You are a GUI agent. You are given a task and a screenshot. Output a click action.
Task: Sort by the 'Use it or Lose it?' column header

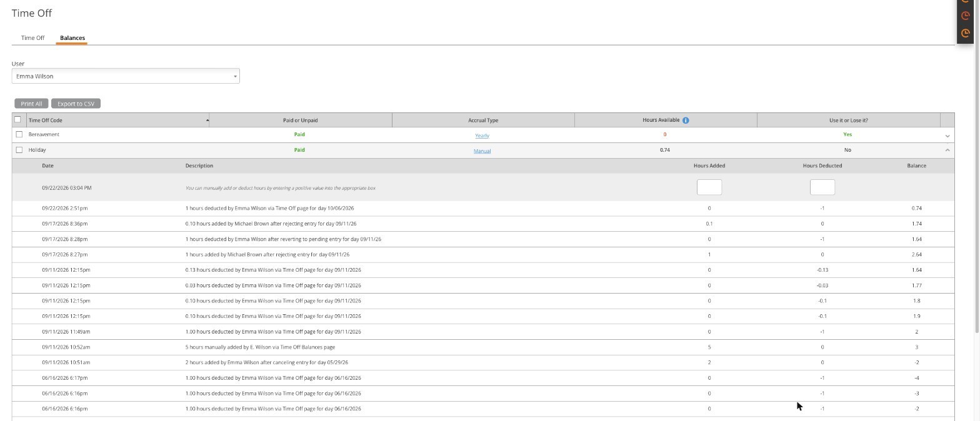pyautogui.click(x=847, y=120)
